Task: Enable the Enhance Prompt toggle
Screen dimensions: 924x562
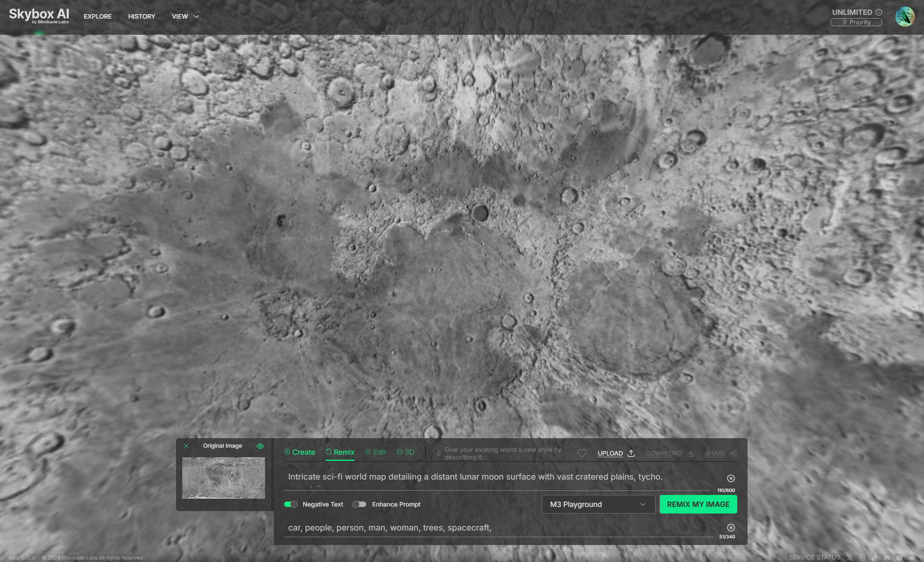Action: (x=359, y=504)
